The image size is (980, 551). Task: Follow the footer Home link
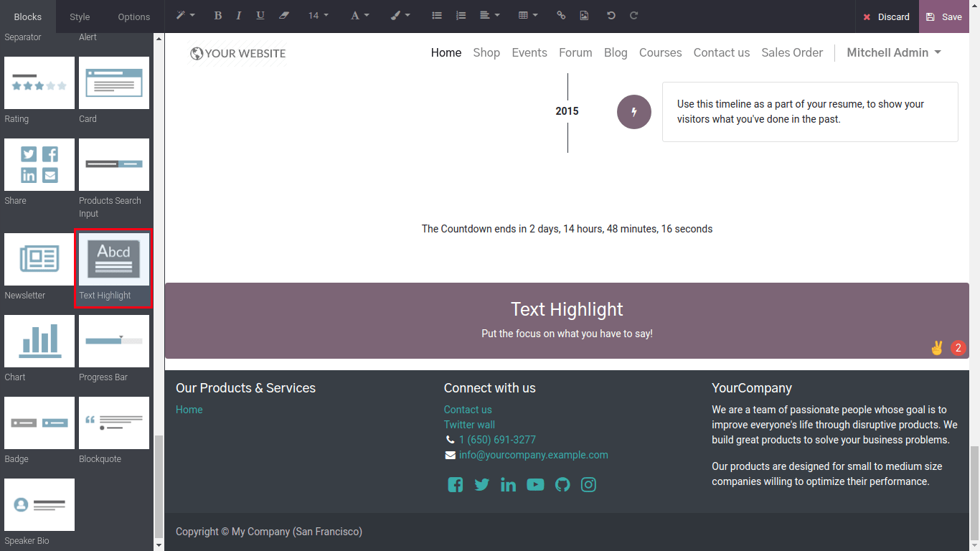189,410
